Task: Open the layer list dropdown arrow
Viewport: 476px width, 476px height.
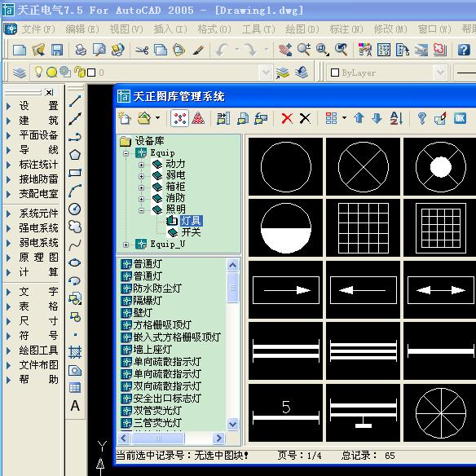Action: 266,73
